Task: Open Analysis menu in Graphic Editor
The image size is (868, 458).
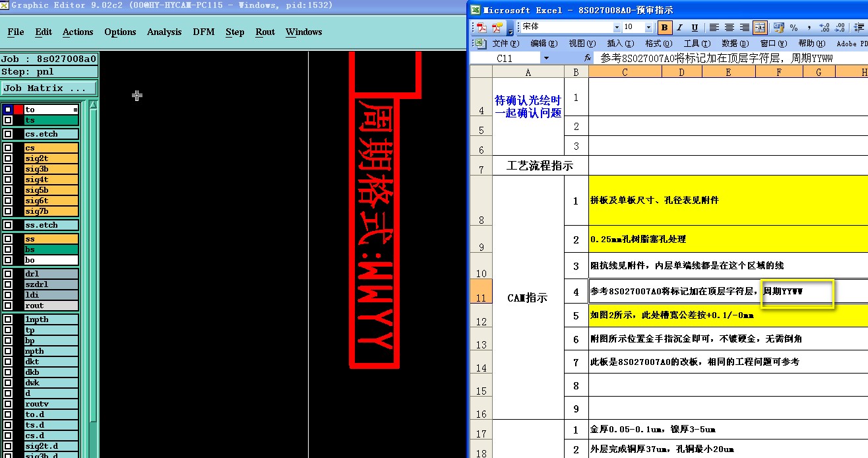Action: click(x=164, y=32)
